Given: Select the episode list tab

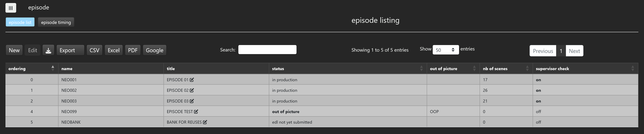Looking at the screenshot, I should pos(20,22).
